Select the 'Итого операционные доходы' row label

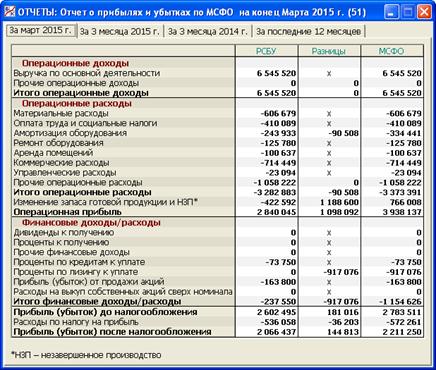tap(81, 93)
